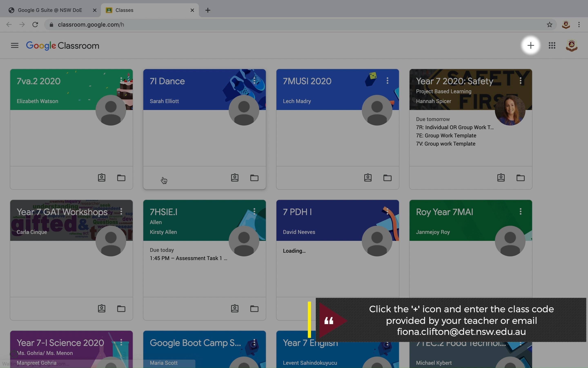Open the Google Boot Camp class
The width and height of the screenshot is (588, 368).
195,343
